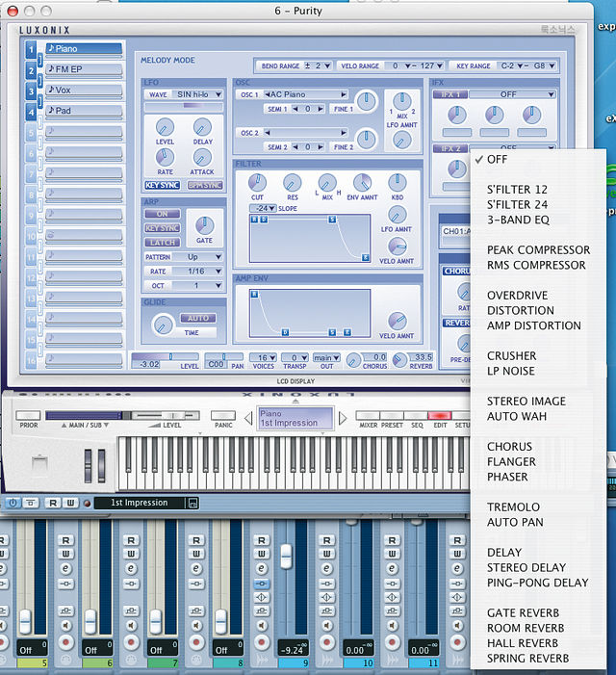Toggle the ARP LATCH button
The image size is (616, 675).
point(162,243)
